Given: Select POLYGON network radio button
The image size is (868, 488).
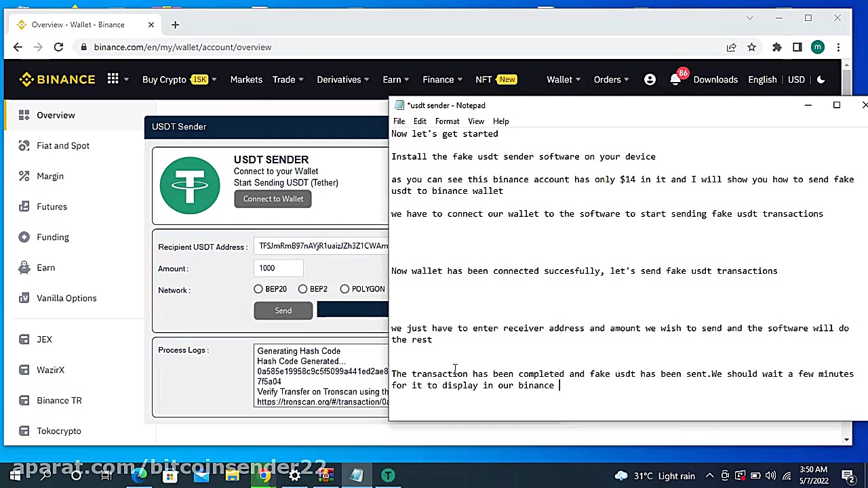Looking at the screenshot, I should tap(344, 289).
